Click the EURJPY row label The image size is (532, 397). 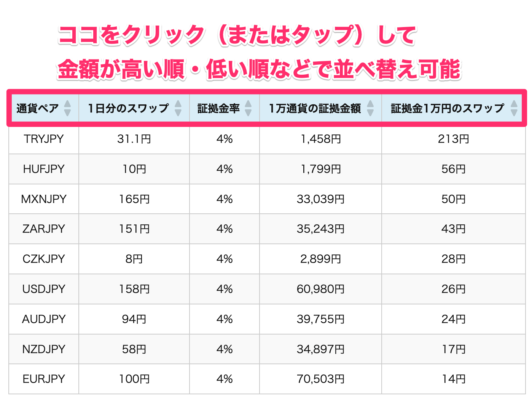[x=44, y=379]
